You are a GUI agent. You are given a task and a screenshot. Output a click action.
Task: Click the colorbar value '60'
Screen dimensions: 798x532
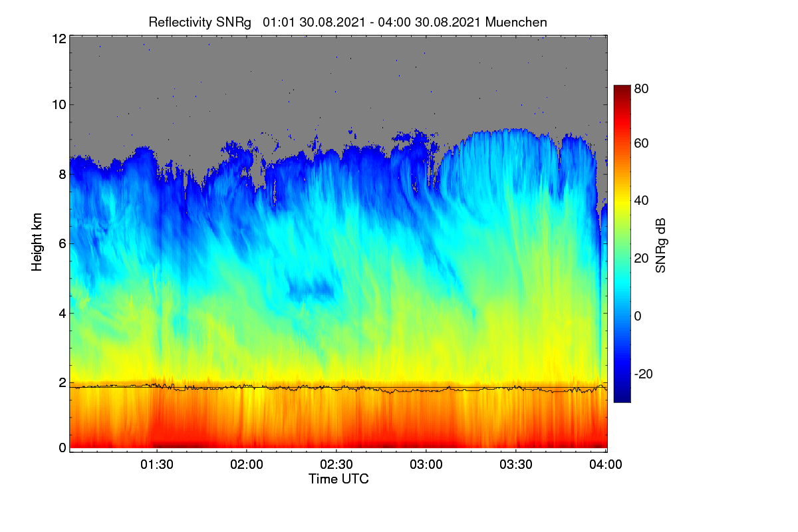coord(642,143)
